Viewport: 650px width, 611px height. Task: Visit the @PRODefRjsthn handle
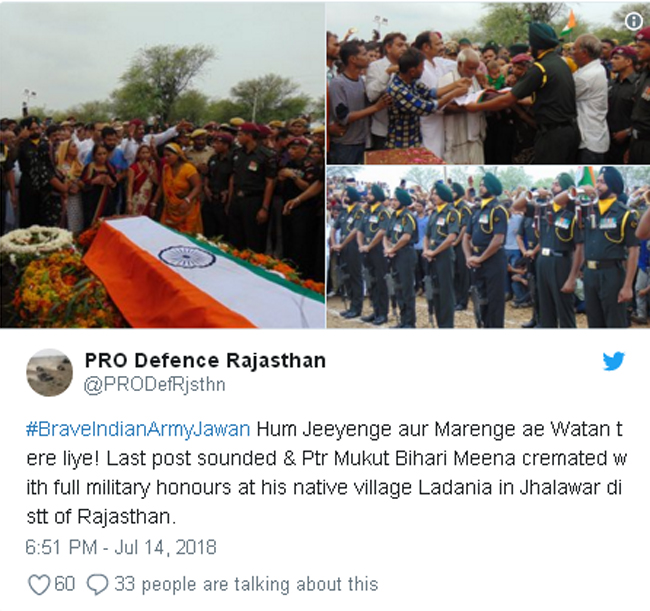pyautogui.click(x=155, y=385)
